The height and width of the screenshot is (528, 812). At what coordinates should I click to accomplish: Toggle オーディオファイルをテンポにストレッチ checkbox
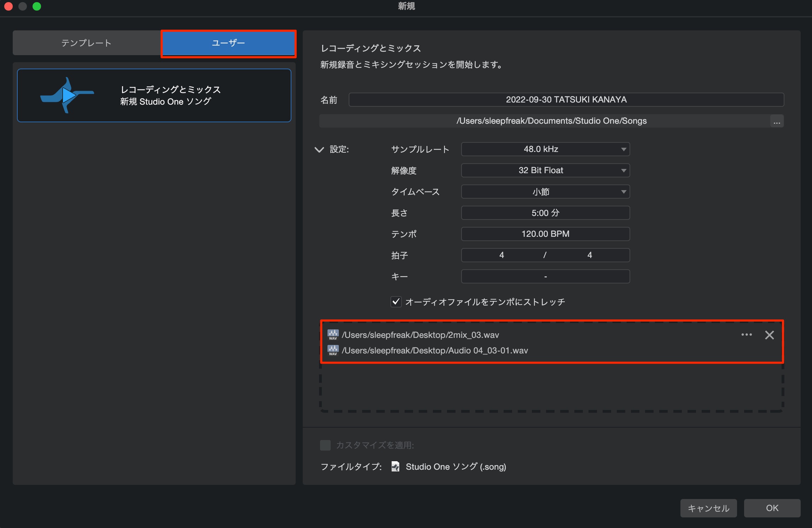click(396, 302)
